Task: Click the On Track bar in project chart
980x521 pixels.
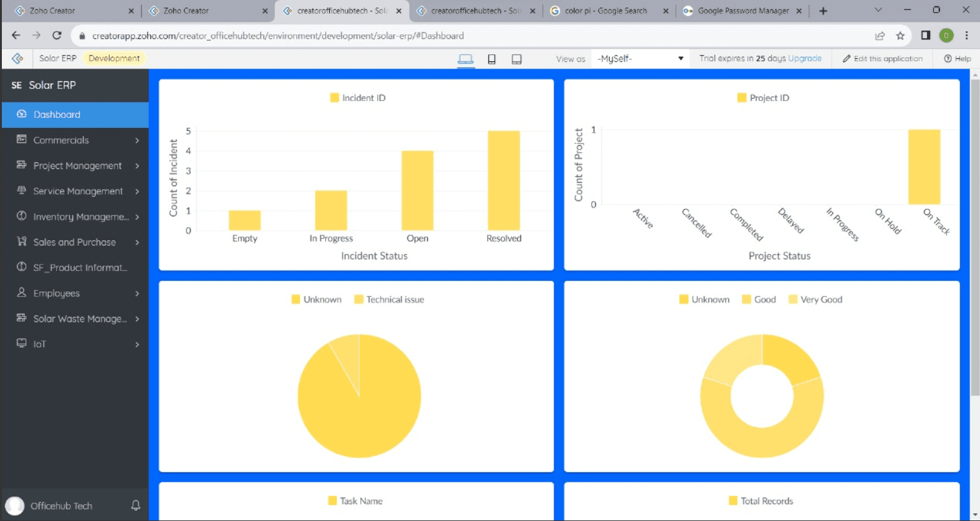Action: click(925, 167)
